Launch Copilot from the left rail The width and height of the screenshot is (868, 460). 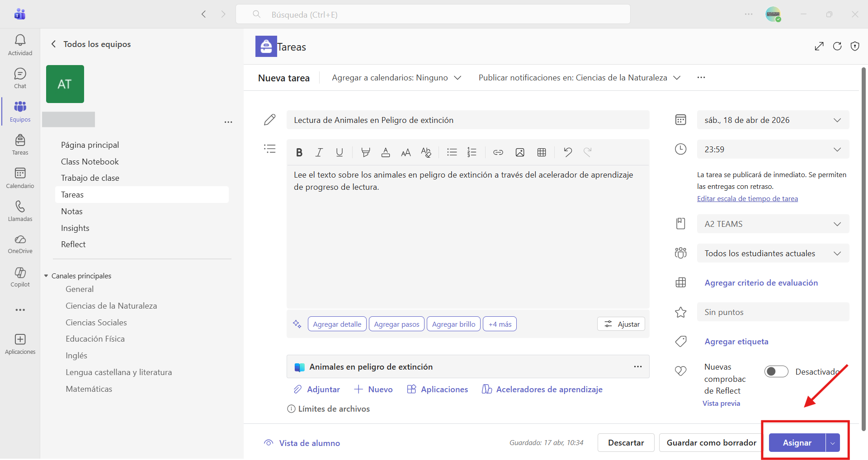click(20, 277)
